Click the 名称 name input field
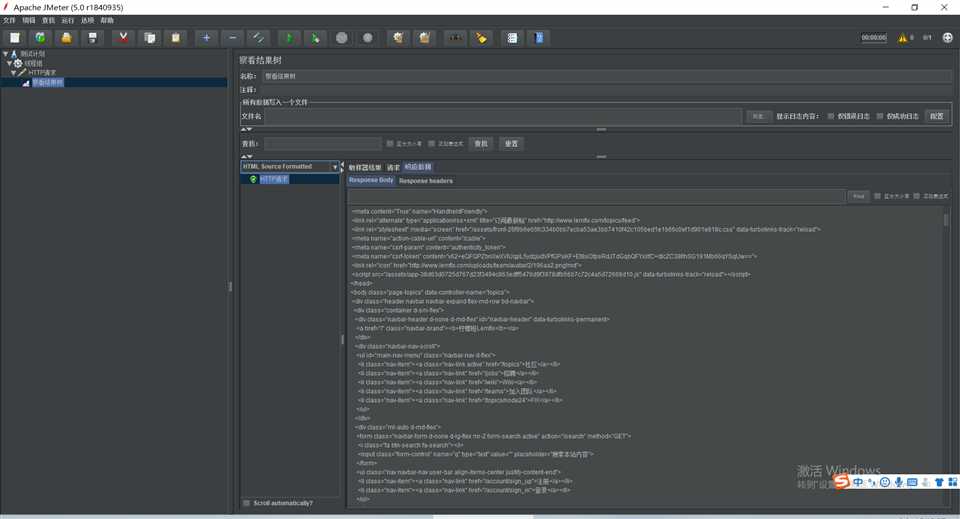The width and height of the screenshot is (960, 519). coord(607,77)
